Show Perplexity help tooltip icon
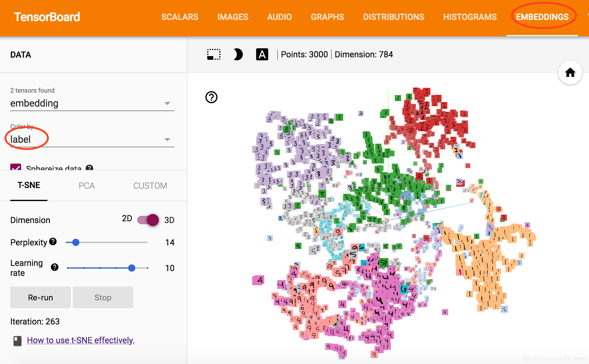The image size is (589, 364). click(x=53, y=241)
